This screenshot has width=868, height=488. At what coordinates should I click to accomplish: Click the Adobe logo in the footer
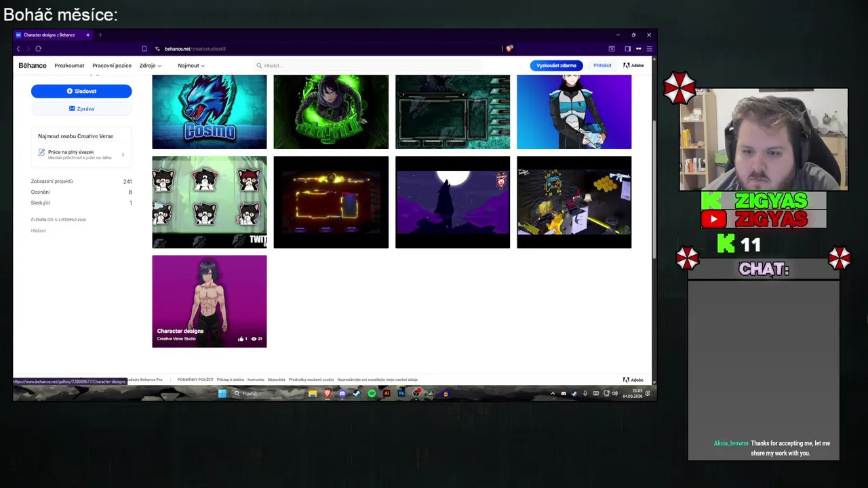pyautogui.click(x=633, y=380)
